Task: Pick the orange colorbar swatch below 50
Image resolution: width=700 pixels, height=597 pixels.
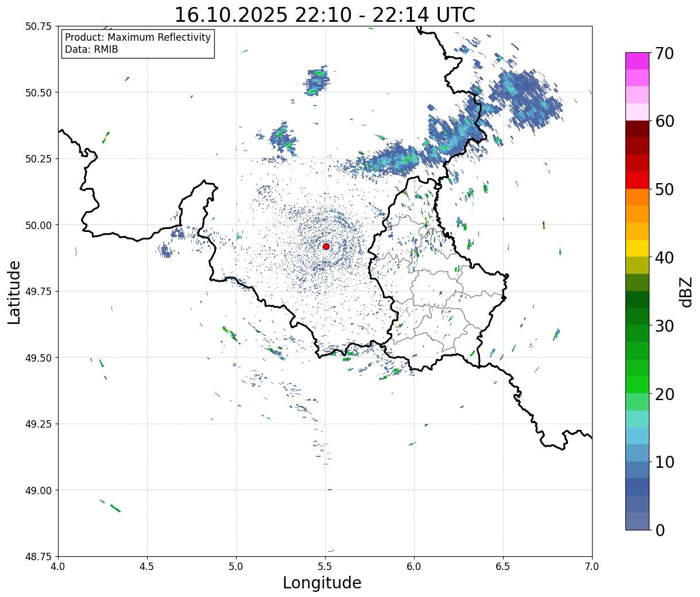Action: [637, 197]
